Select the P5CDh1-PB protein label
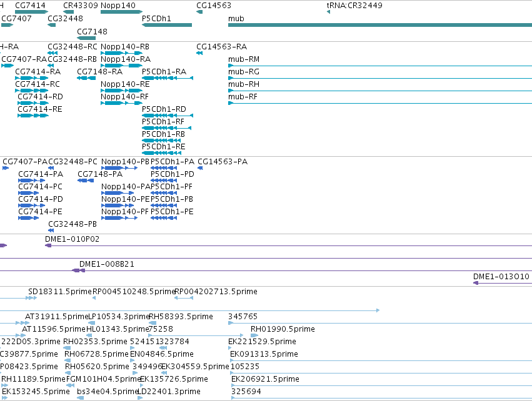Viewport: 532px width, 401px height. pyautogui.click(x=172, y=199)
